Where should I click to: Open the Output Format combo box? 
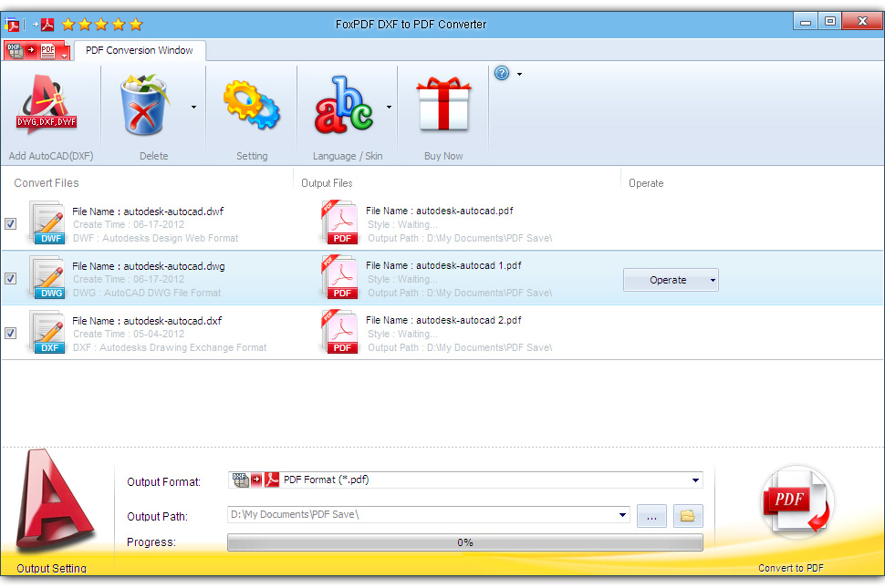click(465, 480)
